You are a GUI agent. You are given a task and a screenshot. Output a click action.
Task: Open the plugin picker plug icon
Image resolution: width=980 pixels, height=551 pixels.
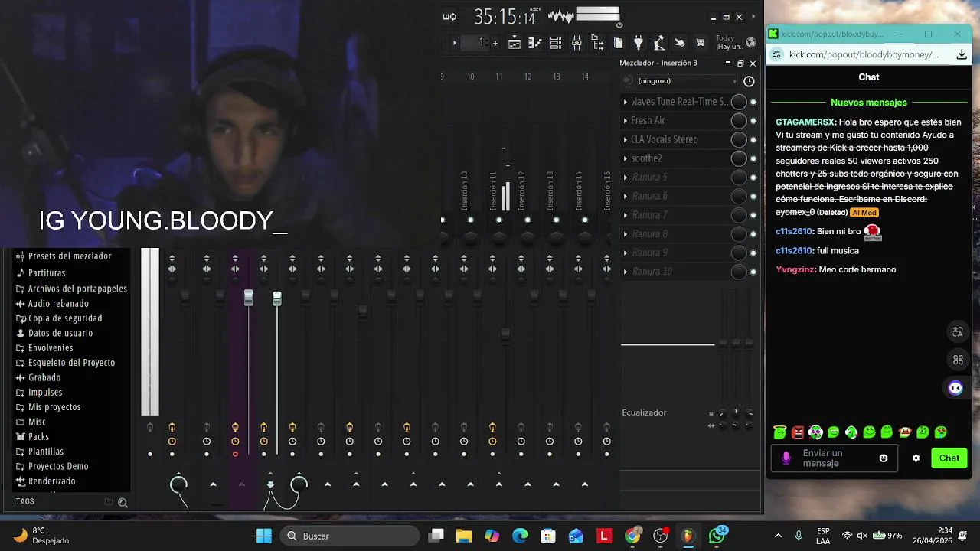pyautogui.click(x=639, y=43)
